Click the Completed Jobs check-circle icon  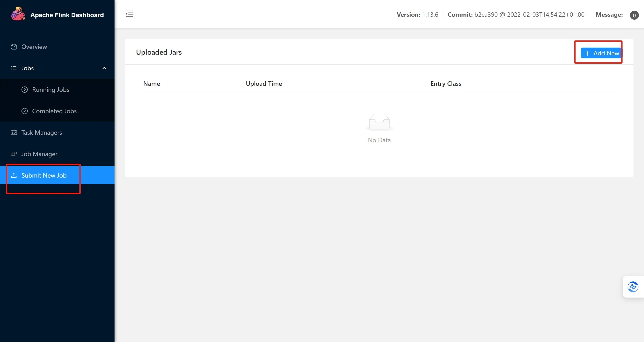(x=25, y=111)
